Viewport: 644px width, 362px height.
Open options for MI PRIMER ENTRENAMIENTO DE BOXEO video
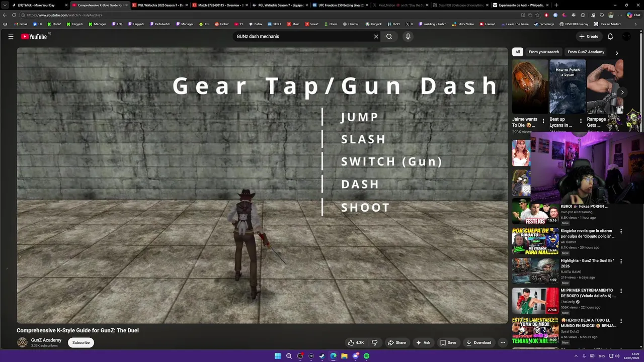pyautogui.click(x=621, y=291)
